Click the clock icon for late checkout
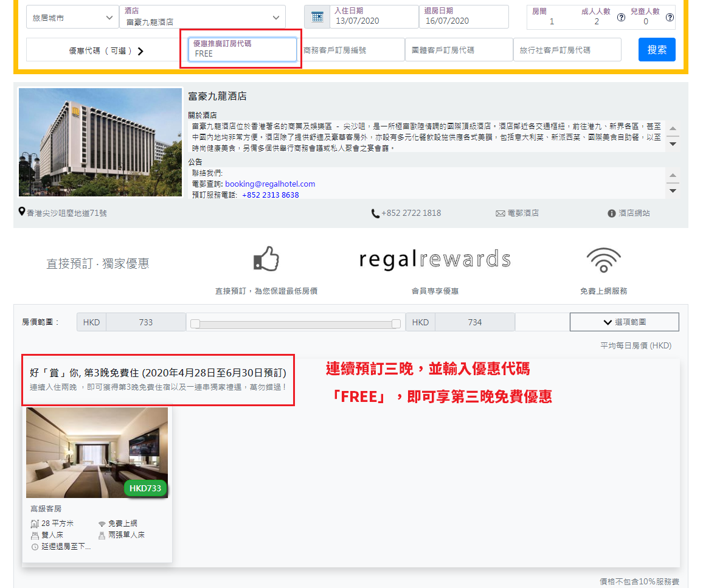 (35, 547)
